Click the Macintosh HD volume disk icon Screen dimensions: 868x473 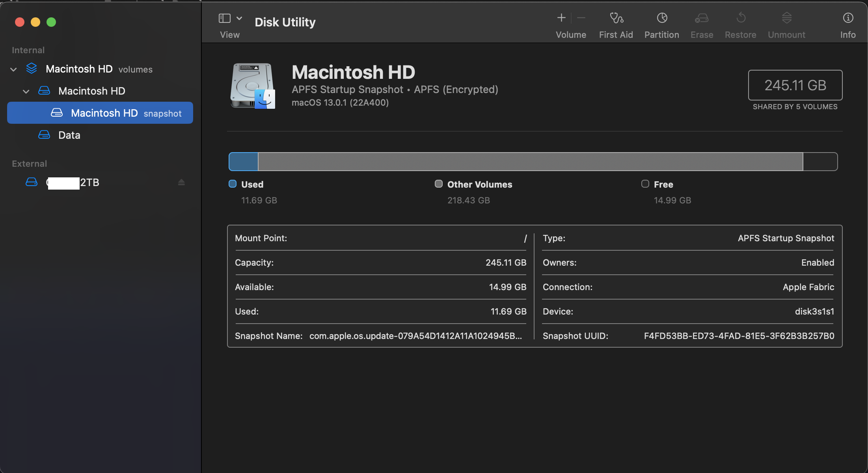[x=44, y=91]
